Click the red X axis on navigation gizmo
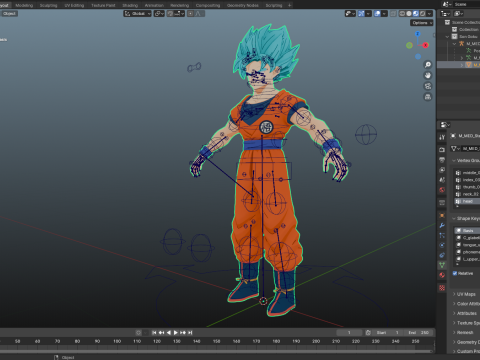The width and height of the screenshot is (480, 360). point(425,45)
